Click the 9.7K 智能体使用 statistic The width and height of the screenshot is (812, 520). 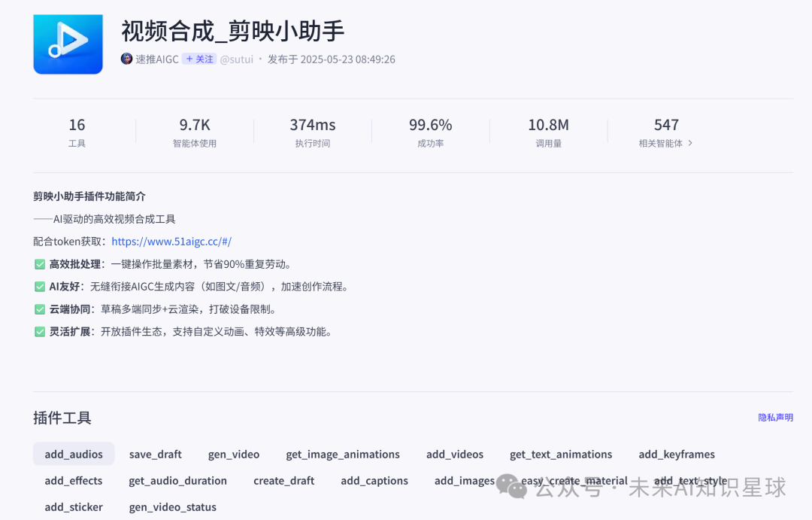coord(195,132)
